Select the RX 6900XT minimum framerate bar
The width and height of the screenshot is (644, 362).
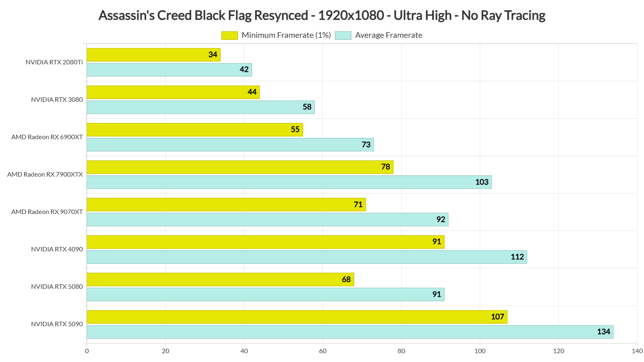(195, 130)
